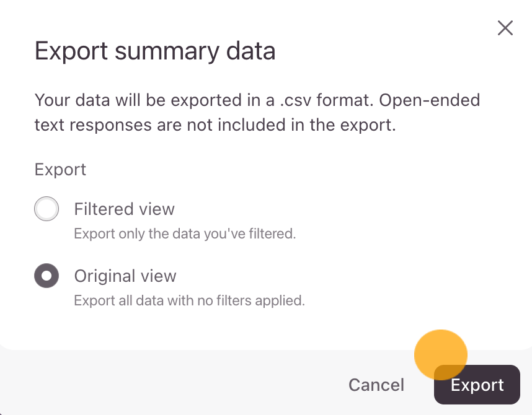Viewport: 532px width, 415px height.
Task: Click the "Filtered view" option label
Action: tap(124, 209)
